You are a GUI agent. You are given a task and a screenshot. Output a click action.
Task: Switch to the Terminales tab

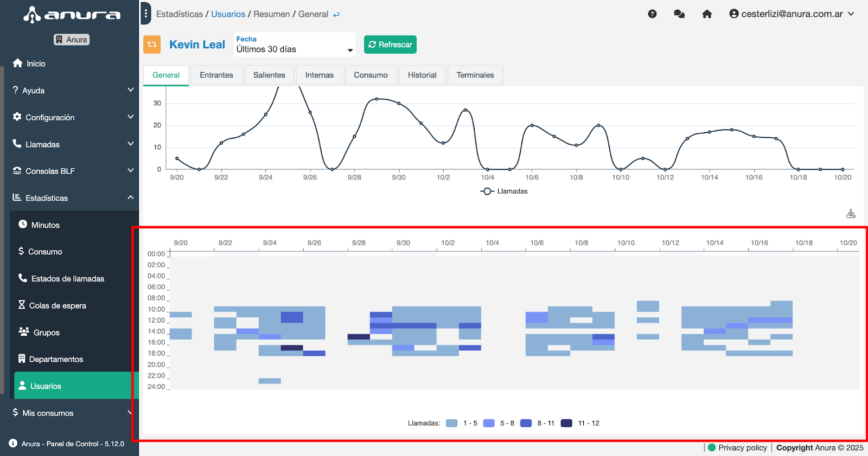475,75
